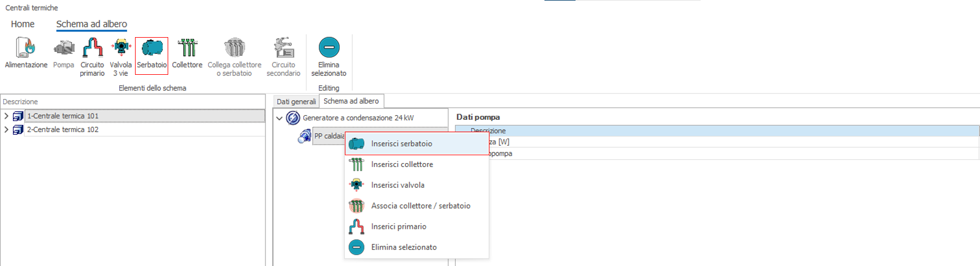
Task: Click the Alimentazione toolbar icon
Action: tap(26, 49)
